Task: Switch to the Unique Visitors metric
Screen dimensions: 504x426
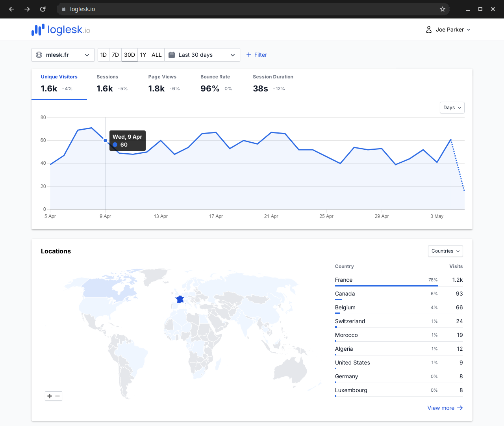Action: pos(59,84)
